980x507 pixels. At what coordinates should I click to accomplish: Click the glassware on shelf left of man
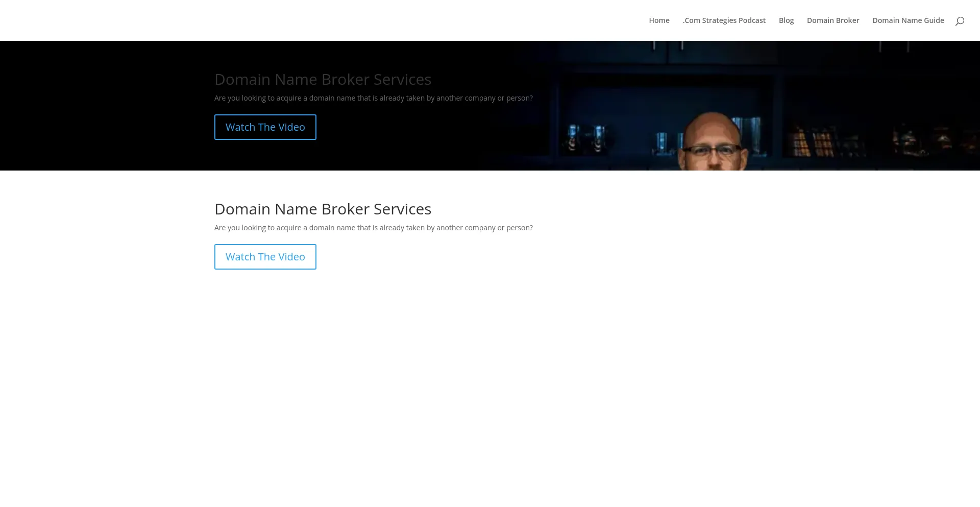(x=584, y=137)
